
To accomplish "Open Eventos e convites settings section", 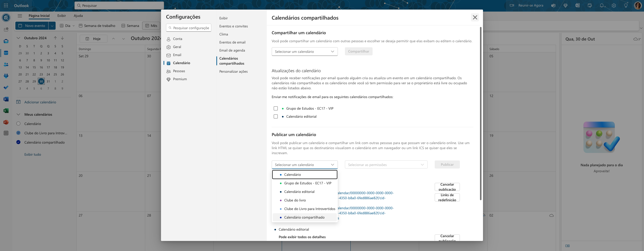I will 233,26.
